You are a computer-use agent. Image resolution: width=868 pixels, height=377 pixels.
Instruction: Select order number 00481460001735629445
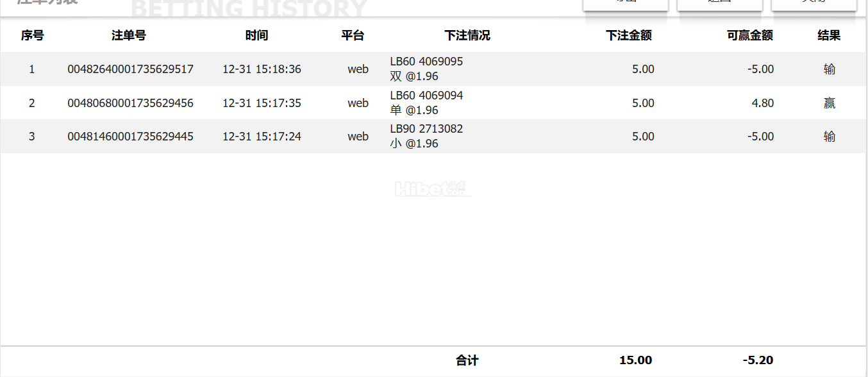click(131, 137)
